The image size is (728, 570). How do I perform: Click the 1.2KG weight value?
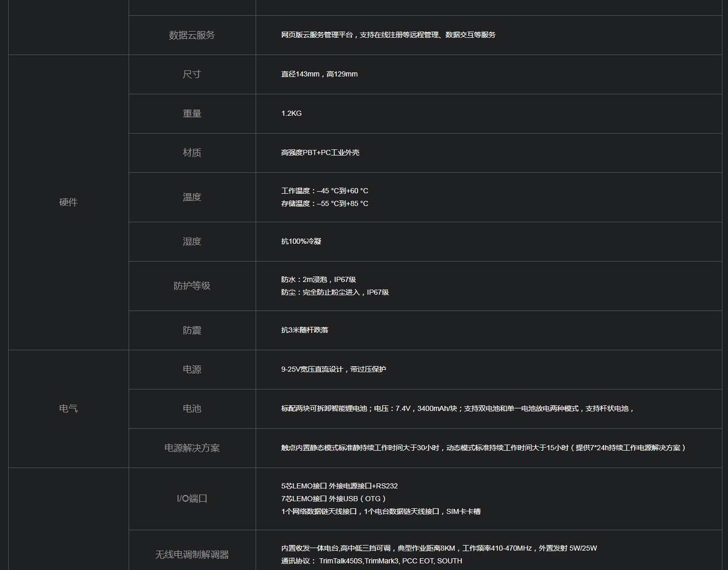coord(291,114)
